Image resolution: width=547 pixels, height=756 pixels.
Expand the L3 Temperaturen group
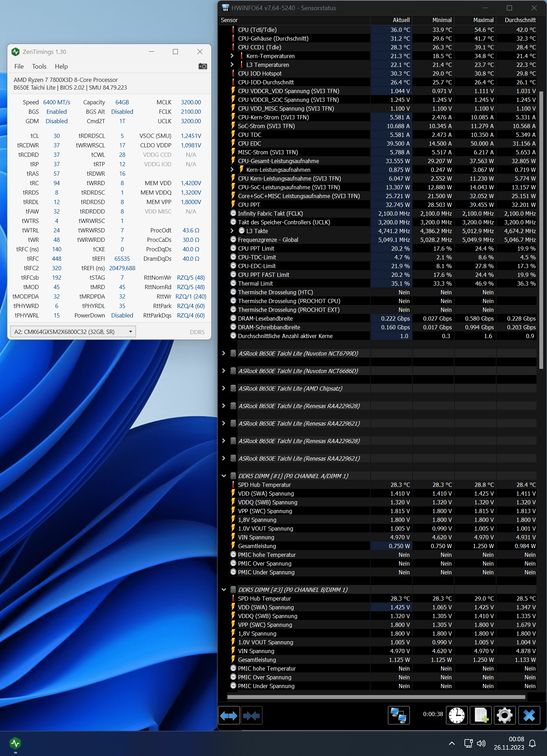tap(232, 64)
